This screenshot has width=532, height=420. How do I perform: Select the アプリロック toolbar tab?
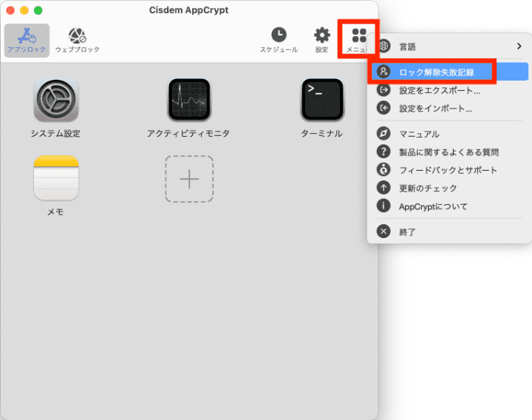27,41
